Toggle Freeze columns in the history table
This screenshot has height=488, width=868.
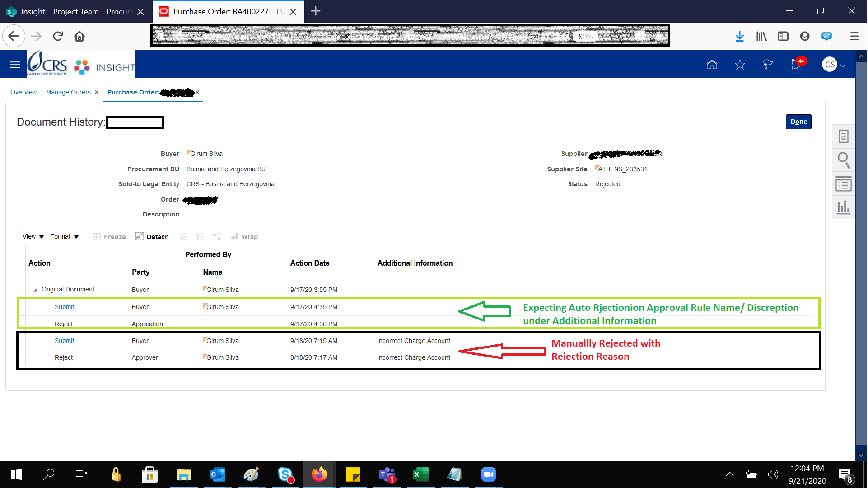pyautogui.click(x=109, y=236)
